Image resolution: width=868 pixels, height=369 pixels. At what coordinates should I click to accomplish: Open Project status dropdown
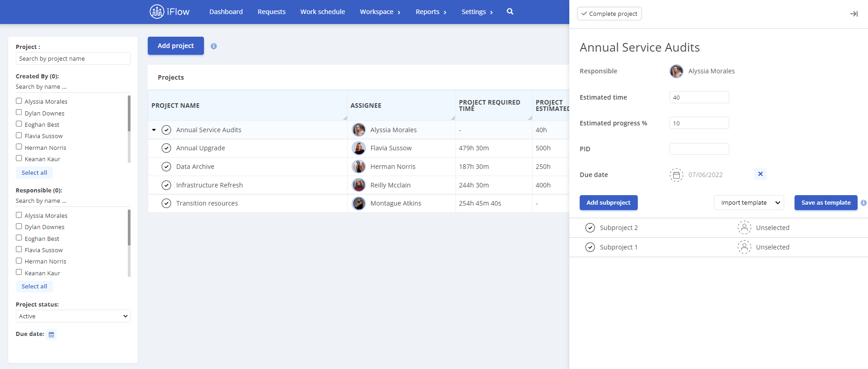click(73, 316)
